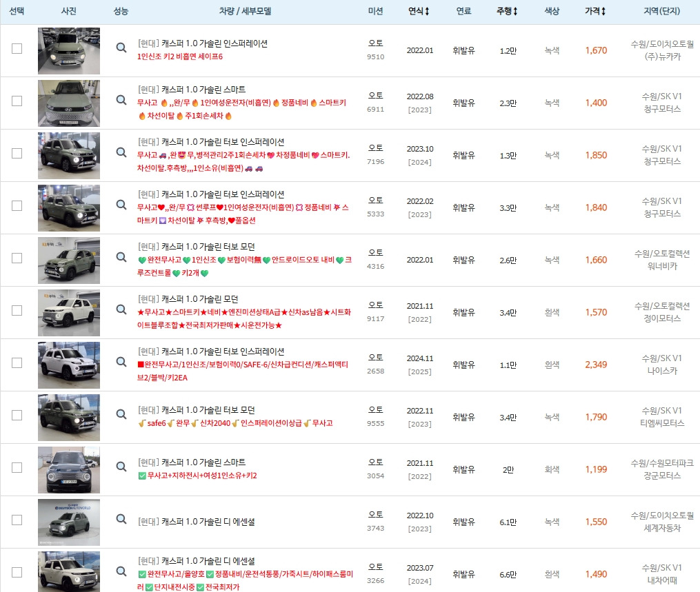
Task: Click the 색상 column header
Action: coord(552,11)
